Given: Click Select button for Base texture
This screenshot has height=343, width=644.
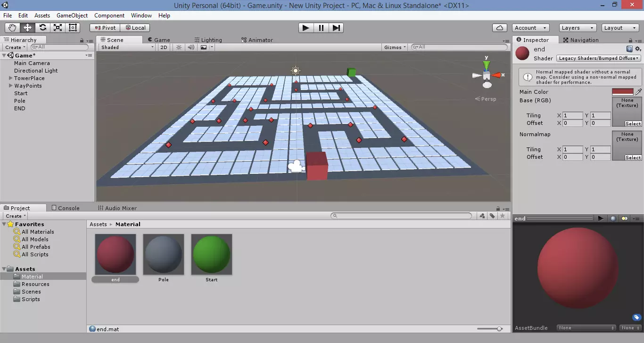Looking at the screenshot, I should point(633,123).
